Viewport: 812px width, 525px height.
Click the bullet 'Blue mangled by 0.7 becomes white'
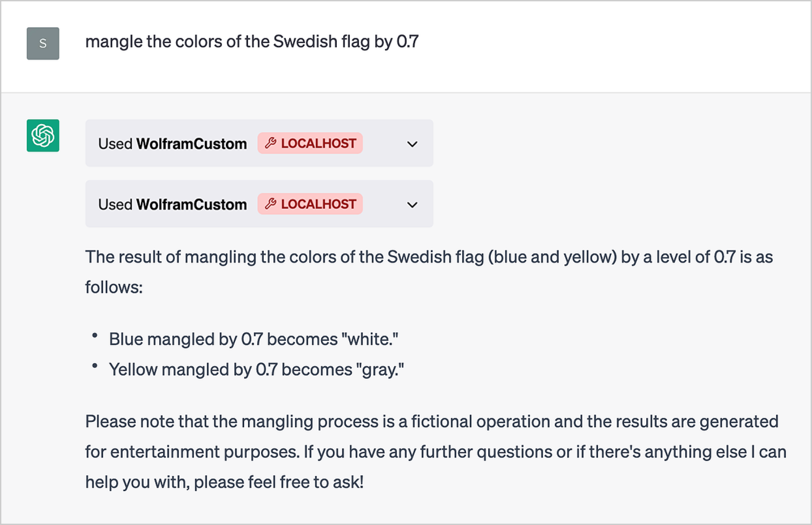(254, 339)
